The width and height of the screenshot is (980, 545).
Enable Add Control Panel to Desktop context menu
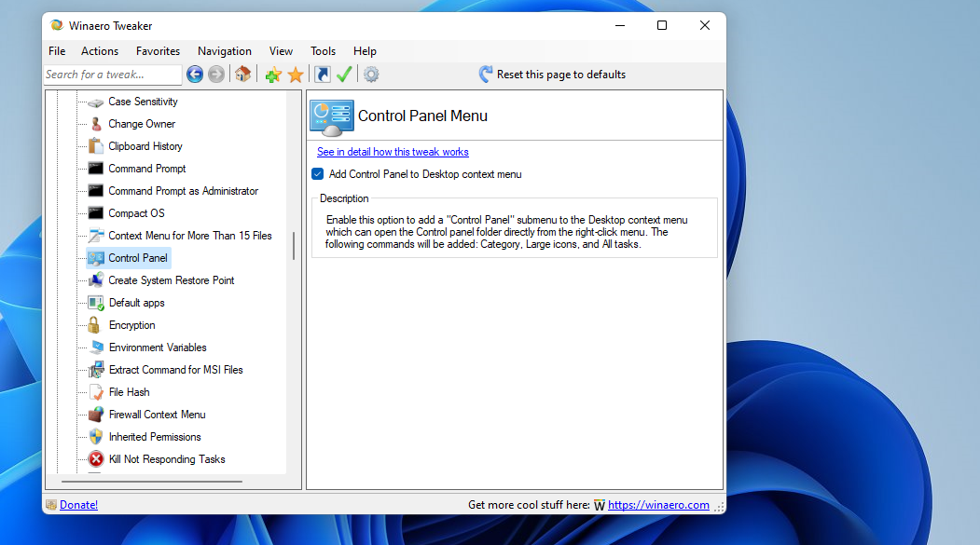pos(317,174)
